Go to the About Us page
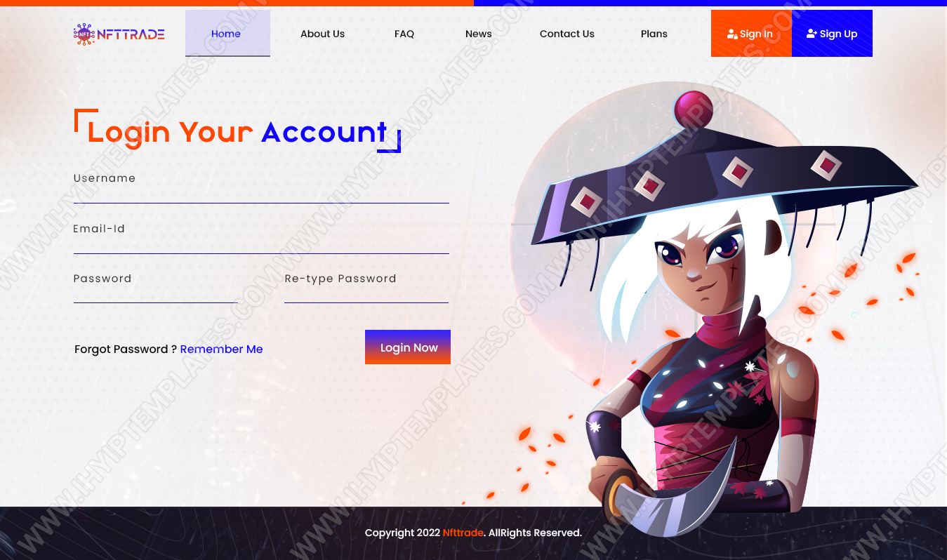Screen dimensions: 947x560 [322, 34]
